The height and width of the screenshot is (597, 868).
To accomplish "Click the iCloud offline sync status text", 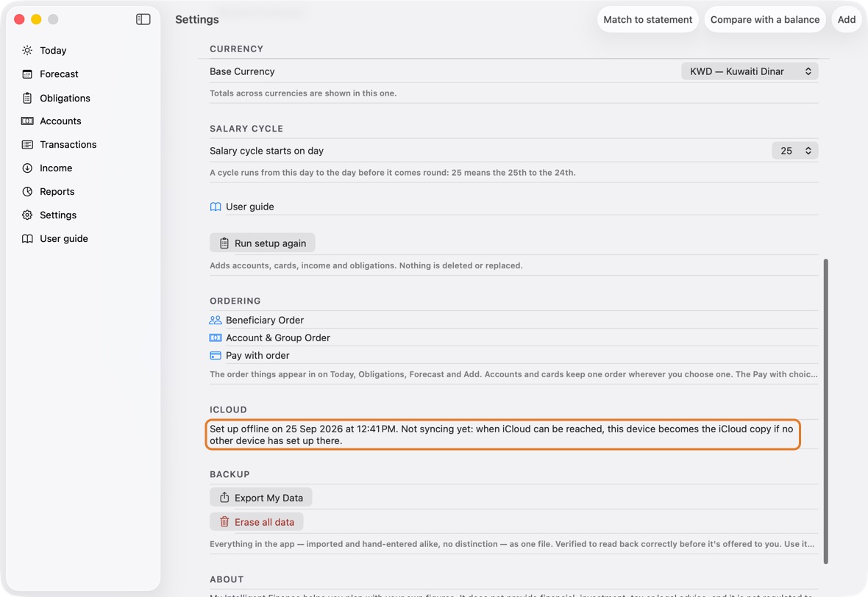I will point(502,435).
